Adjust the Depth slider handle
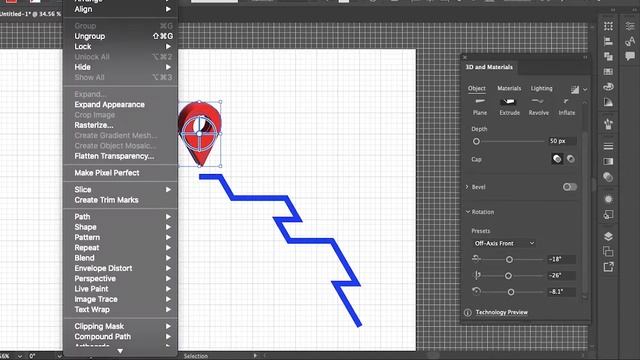Viewport: 640px width, 360px height. (x=476, y=142)
